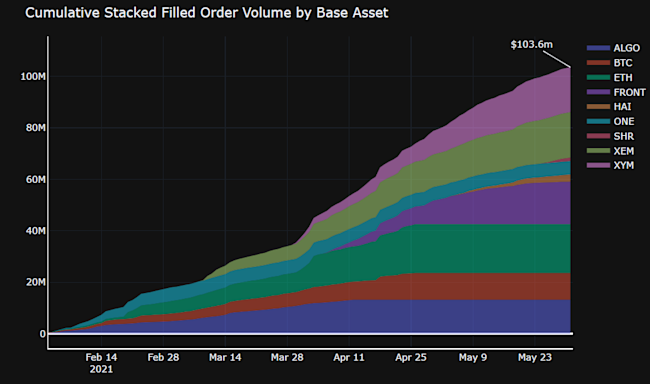Click the 0 y-axis label
The width and height of the screenshot is (650, 384).
click(x=42, y=334)
